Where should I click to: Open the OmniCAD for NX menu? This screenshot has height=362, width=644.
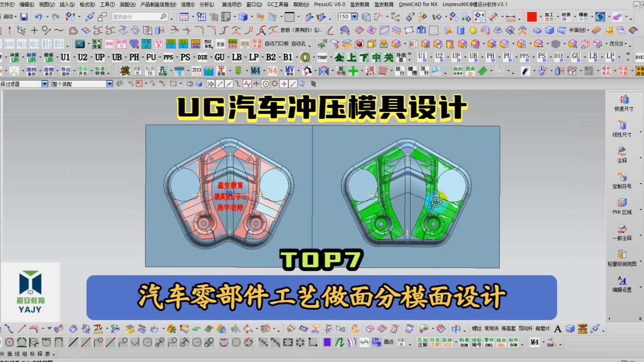[x=418, y=4]
